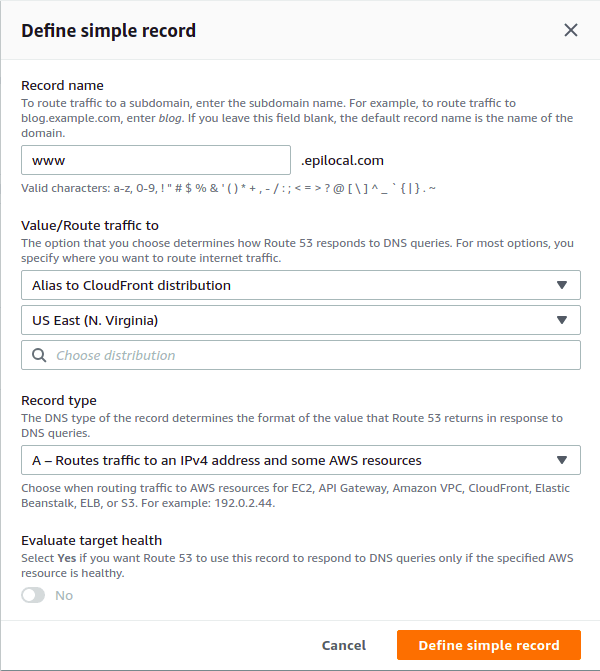
Task: Click arrow on the A record type selector
Action: coord(561,461)
